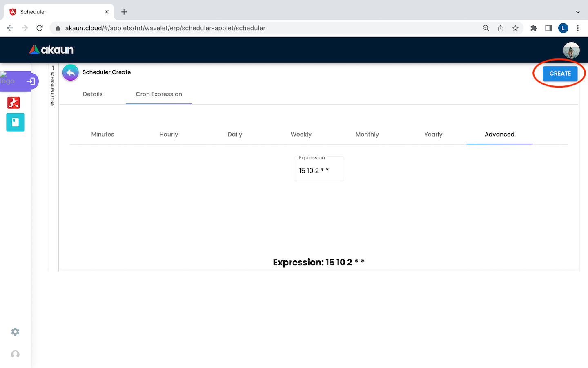Click the sidebar collapse arrow icon
The height and width of the screenshot is (368, 588).
[31, 81]
